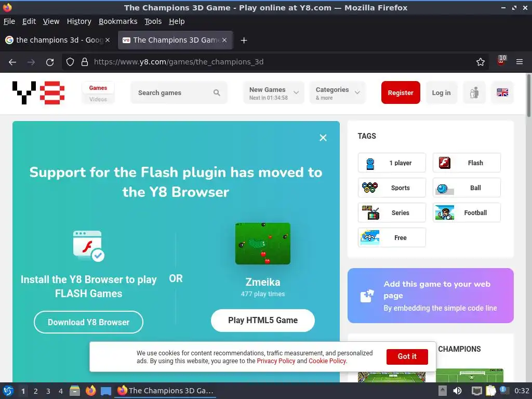532x399 pixels.
Task: Close the Google search tab
Action: click(x=108, y=40)
